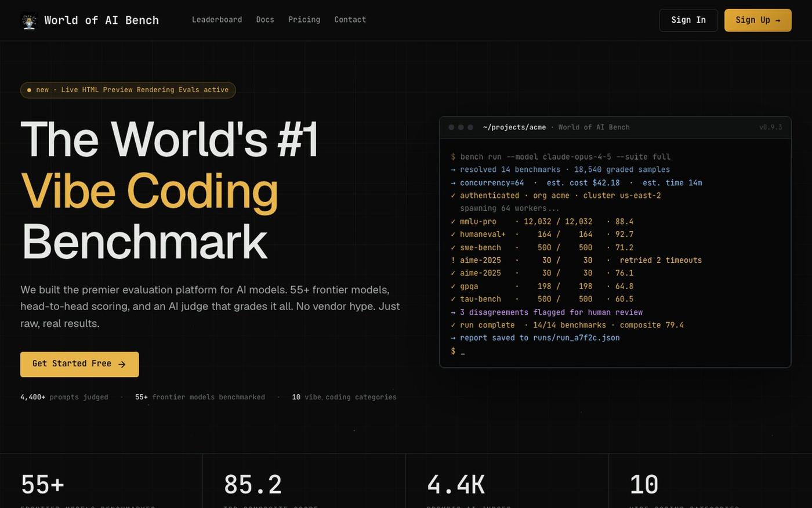The image size is (812, 508).
Task: Click the report saved to runs line
Action: [x=535, y=338]
